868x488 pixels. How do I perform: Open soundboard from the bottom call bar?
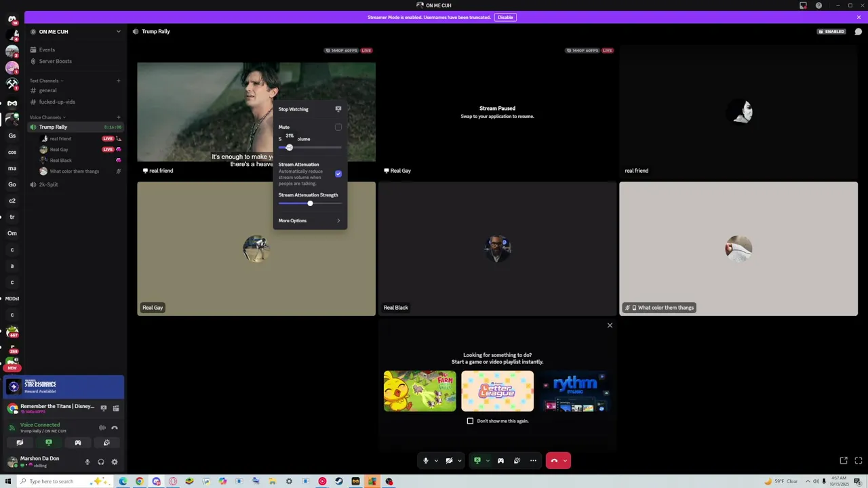pyautogui.click(x=517, y=461)
